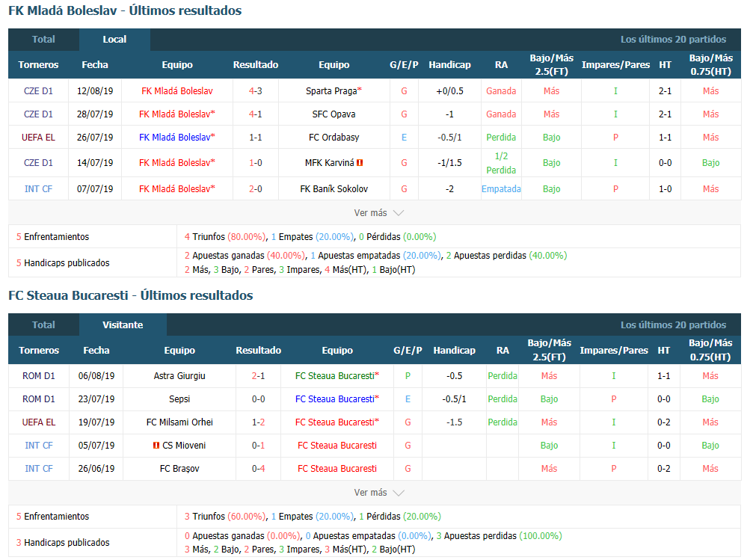Image resolution: width=756 pixels, height=560 pixels.
Task: Click Empatada RA for Baník Sokolov match
Action: tap(501, 189)
